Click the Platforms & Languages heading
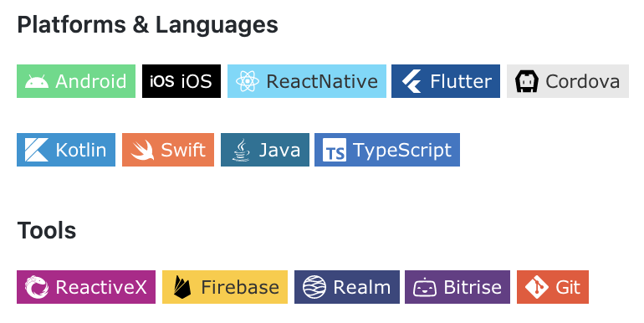Image resolution: width=644 pixels, height=323 pixels. 147,25
